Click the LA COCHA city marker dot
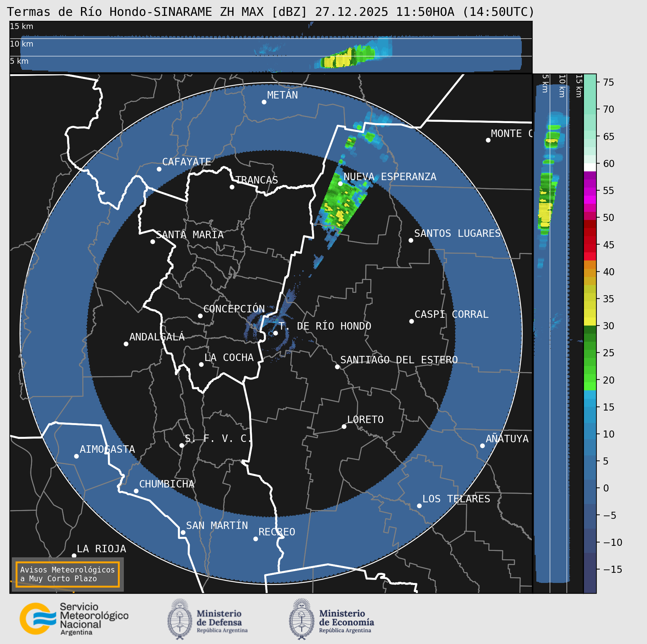Image resolution: width=647 pixels, height=644 pixels. [x=201, y=364]
